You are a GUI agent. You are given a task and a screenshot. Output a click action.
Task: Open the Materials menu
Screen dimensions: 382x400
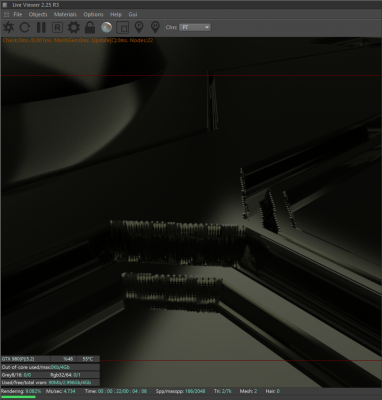pos(65,14)
